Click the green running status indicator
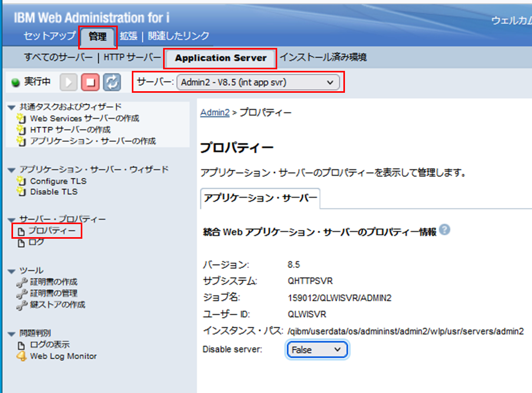 pyautogui.click(x=16, y=82)
